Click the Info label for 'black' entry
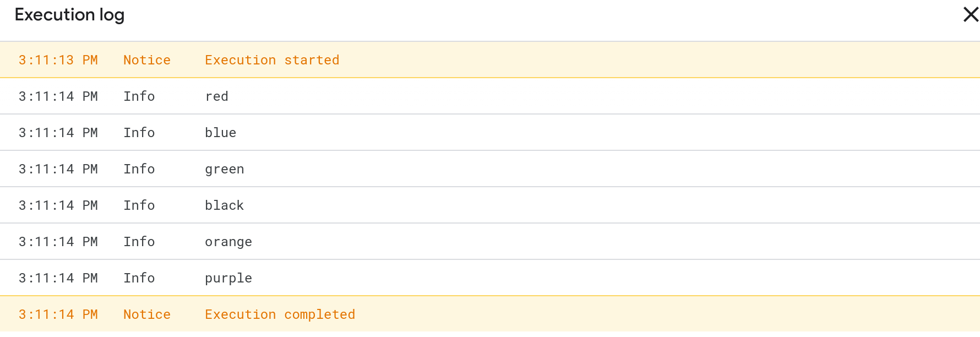The image size is (980, 337). click(x=139, y=205)
